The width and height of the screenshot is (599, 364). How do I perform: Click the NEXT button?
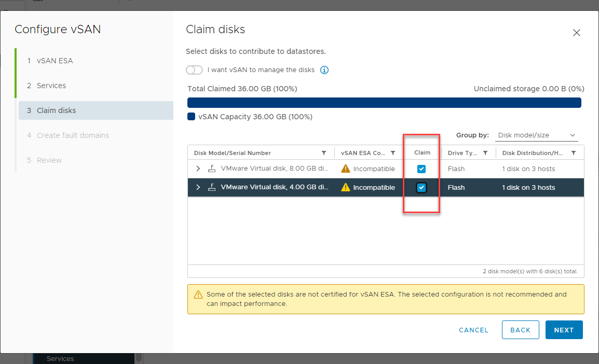(564, 330)
